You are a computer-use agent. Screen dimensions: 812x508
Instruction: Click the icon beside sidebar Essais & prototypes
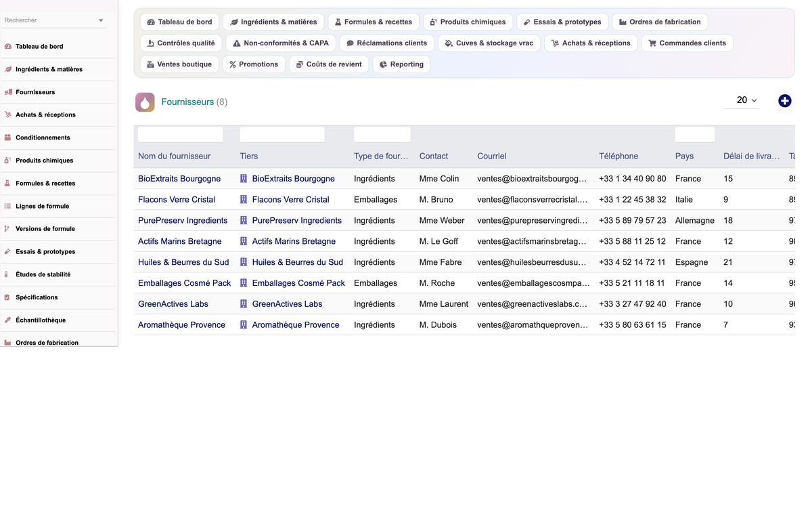(x=8, y=252)
